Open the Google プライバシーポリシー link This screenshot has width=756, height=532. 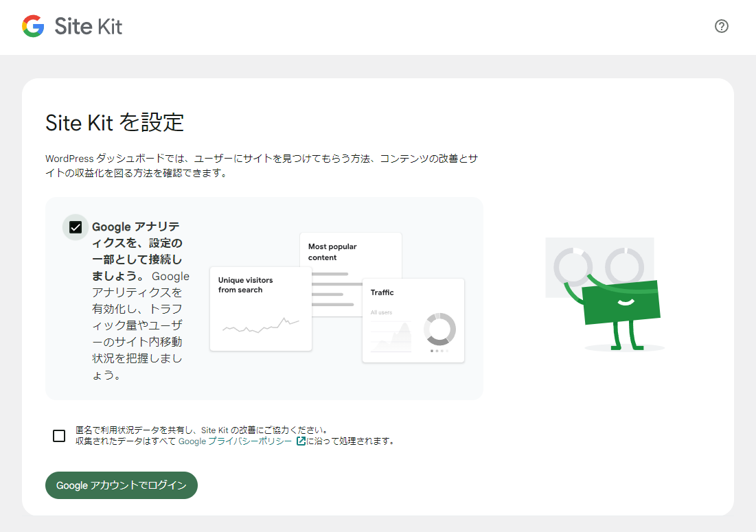pyautogui.click(x=235, y=441)
